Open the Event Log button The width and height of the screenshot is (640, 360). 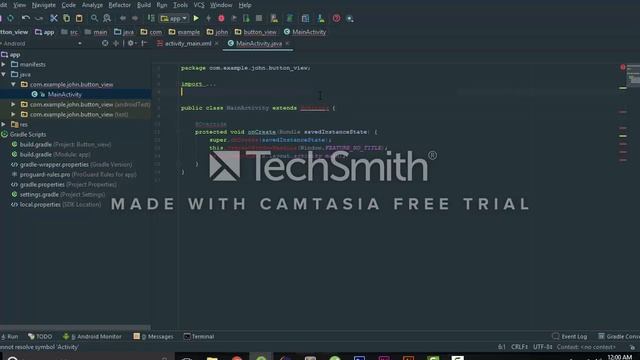coord(570,336)
